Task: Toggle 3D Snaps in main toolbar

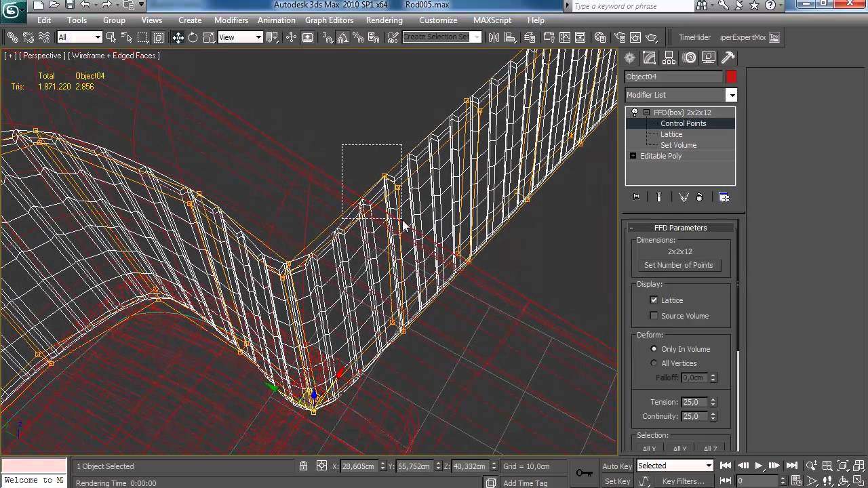Action: [328, 37]
